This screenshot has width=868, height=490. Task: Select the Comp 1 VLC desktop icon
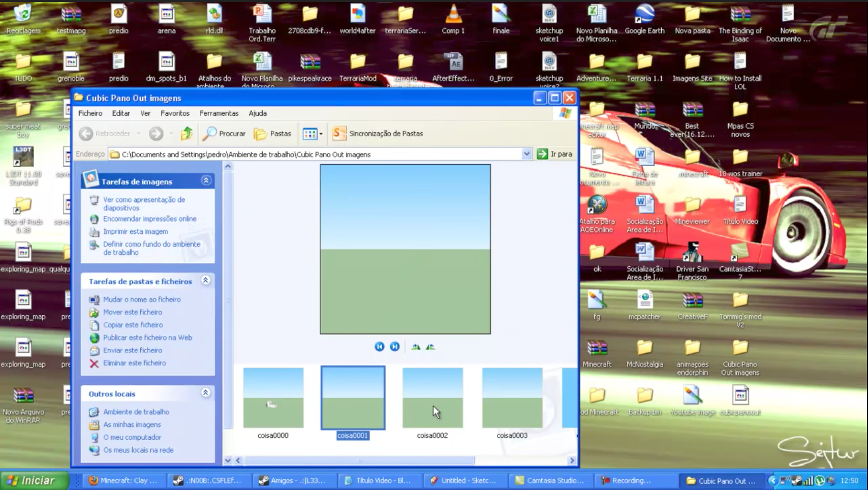(453, 19)
